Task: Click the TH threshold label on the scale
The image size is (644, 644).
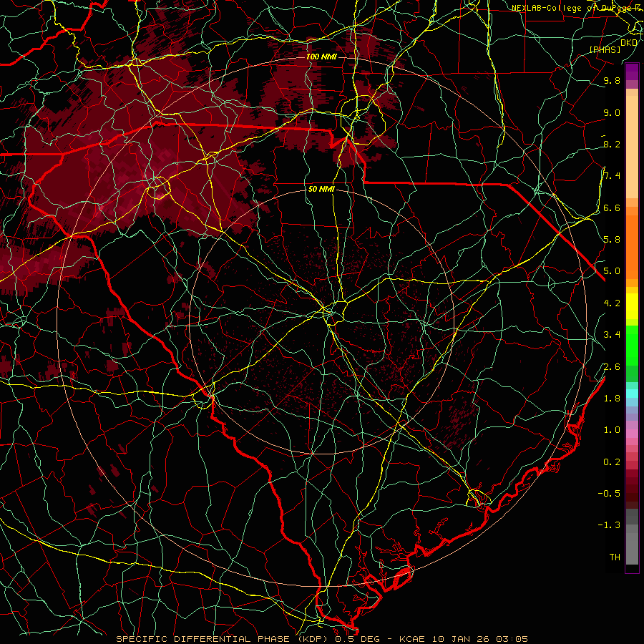Action: (x=615, y=557)
